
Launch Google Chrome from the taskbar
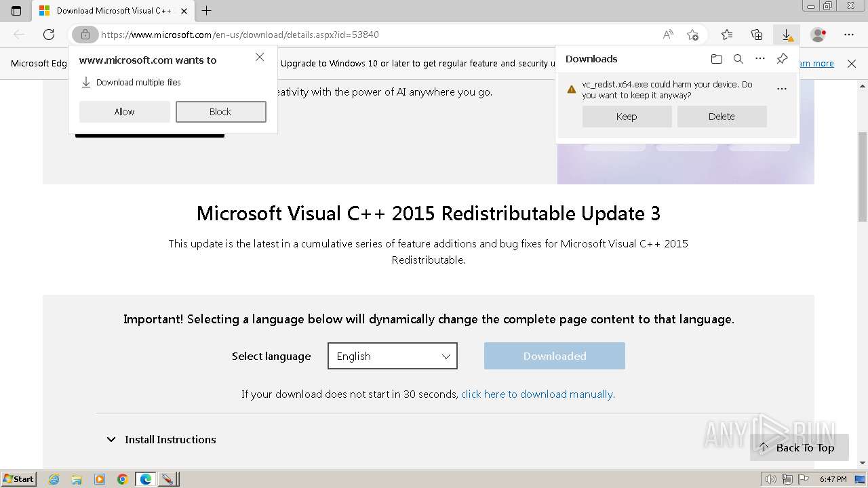[122, 479]
